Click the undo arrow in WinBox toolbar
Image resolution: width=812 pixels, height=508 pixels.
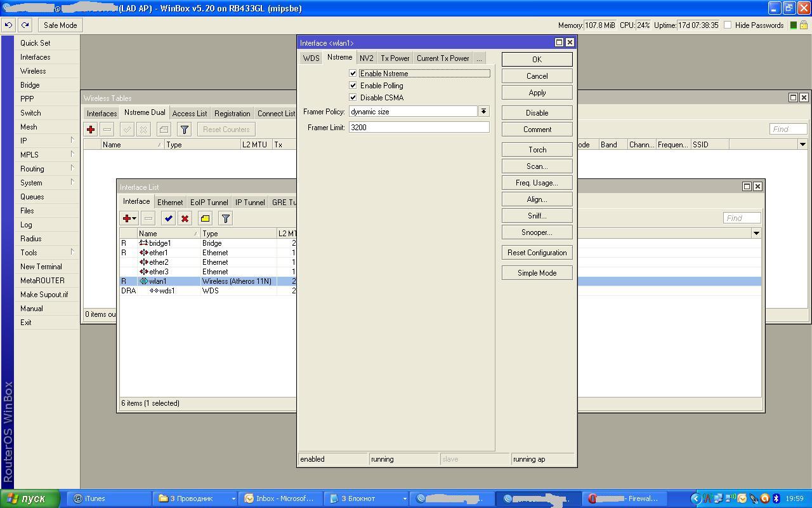coord(8,25)
